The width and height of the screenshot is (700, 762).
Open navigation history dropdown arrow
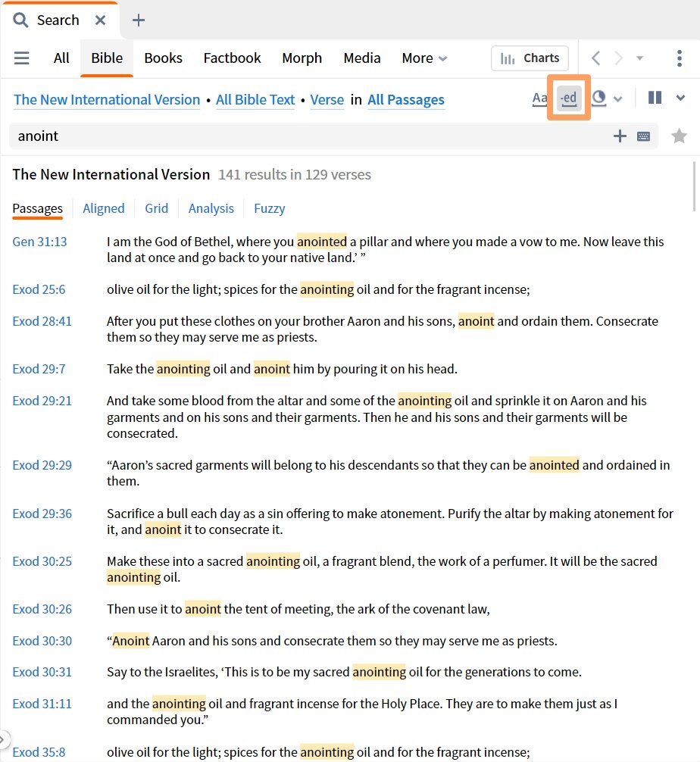(x=639, y=58)
